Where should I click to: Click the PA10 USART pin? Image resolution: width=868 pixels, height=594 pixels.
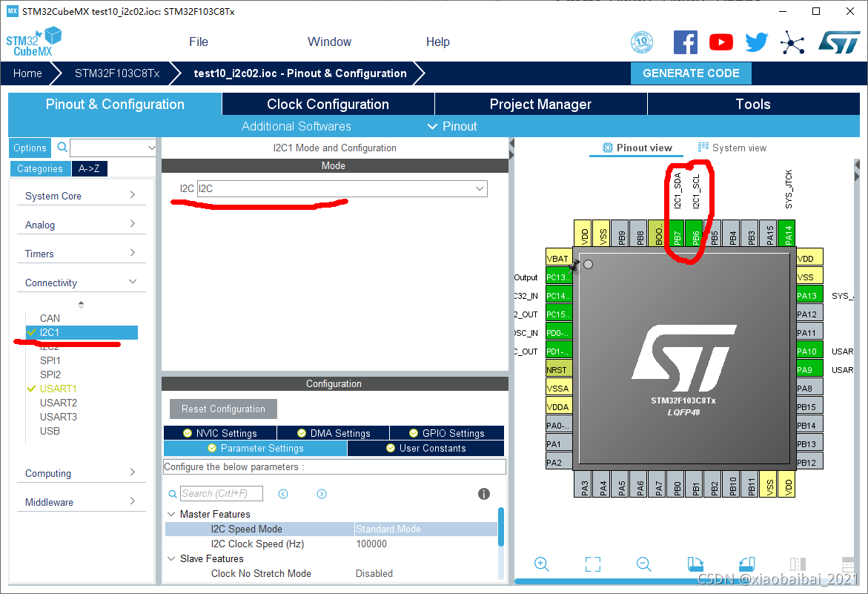(x=810, y=351)
